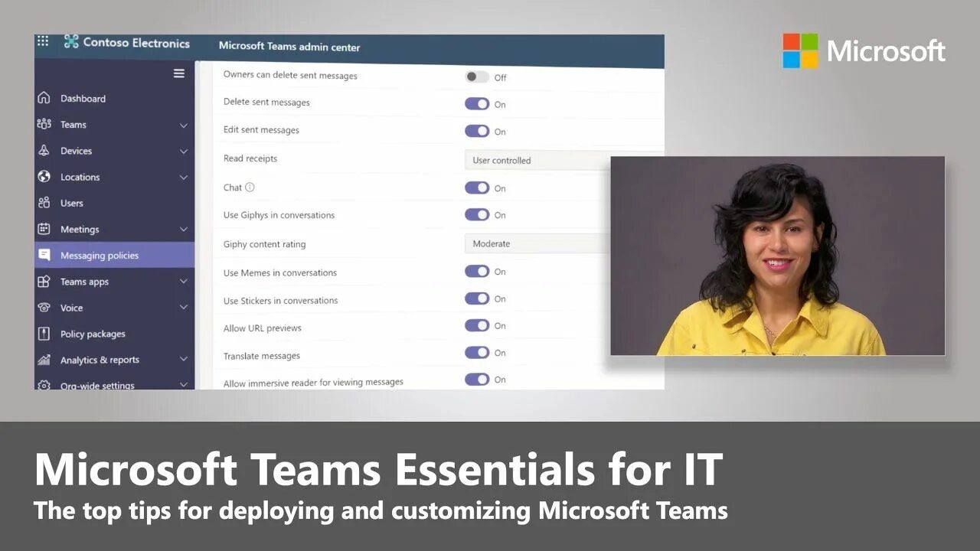Toggle Delete sent messages switch
This screenshot has height=551, width=980.
(x=477, y=103)
